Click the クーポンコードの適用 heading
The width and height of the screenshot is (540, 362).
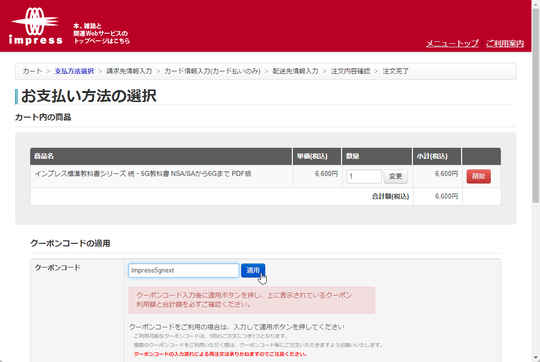(70, 243)
